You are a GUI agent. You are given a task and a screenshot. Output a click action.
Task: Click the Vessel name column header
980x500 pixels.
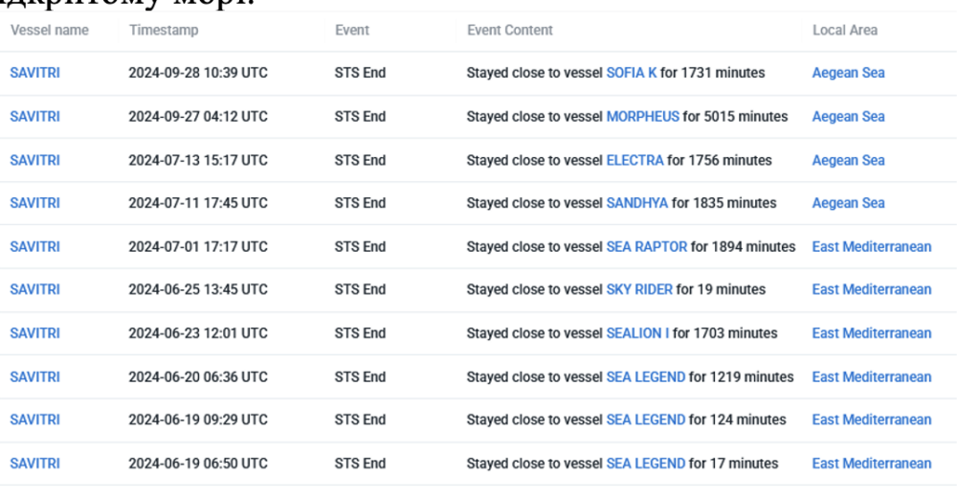point(50,31)
